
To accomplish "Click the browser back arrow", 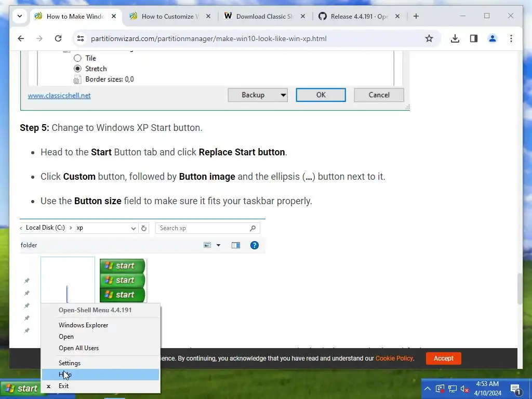I will click(21, 38).
